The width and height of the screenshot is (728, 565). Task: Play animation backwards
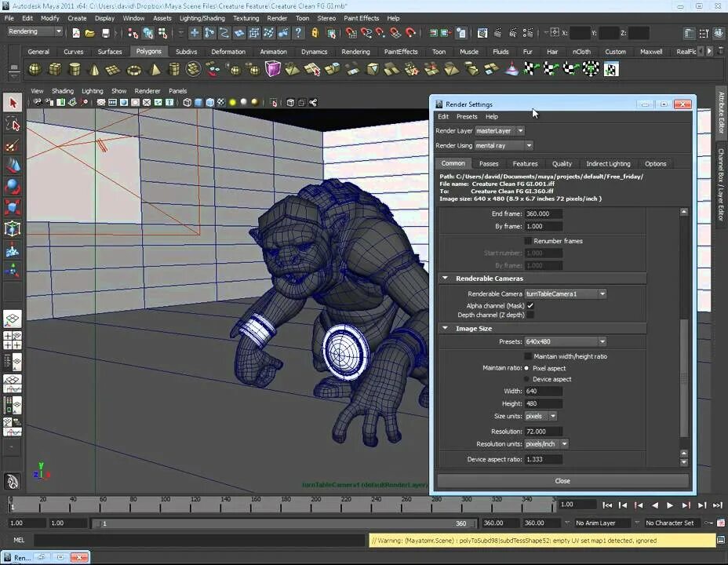[654, 505]
